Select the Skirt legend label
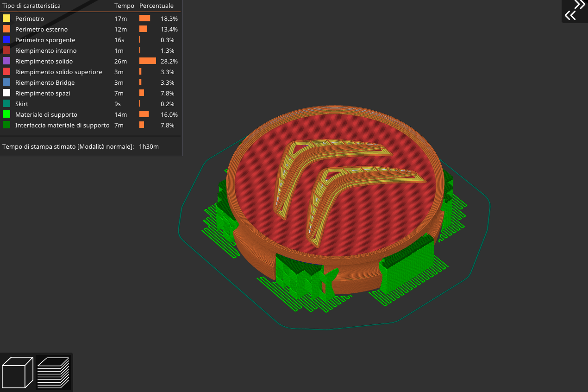The height and width of the screenshot is (392, 588). (x=22, y=104)
